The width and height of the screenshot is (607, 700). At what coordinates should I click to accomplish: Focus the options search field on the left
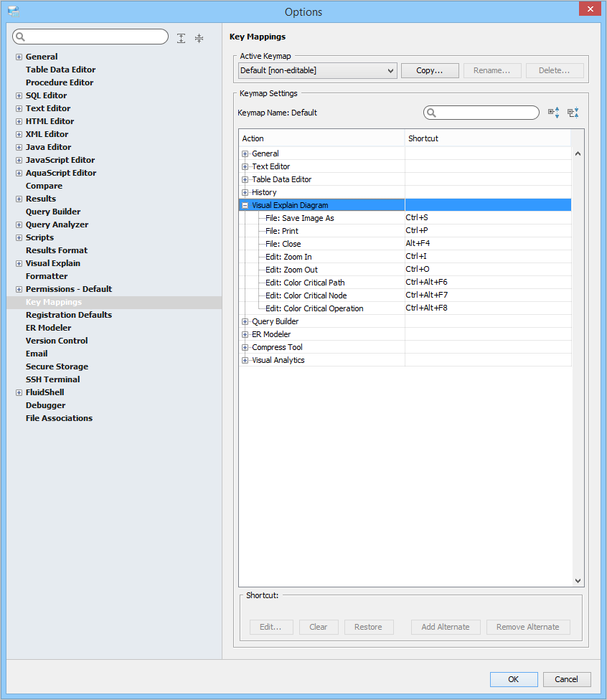point(90,37)
